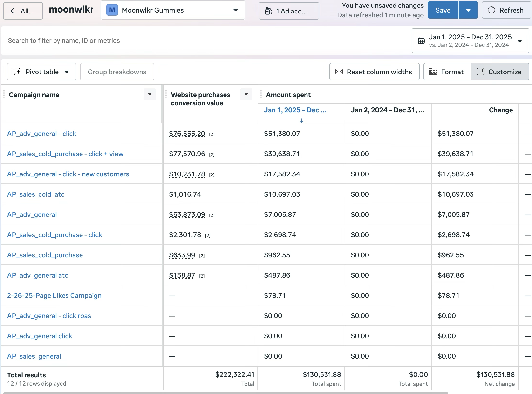Click the $2,301.78 conversion value

pyautogui.click(x=185, y=235)
